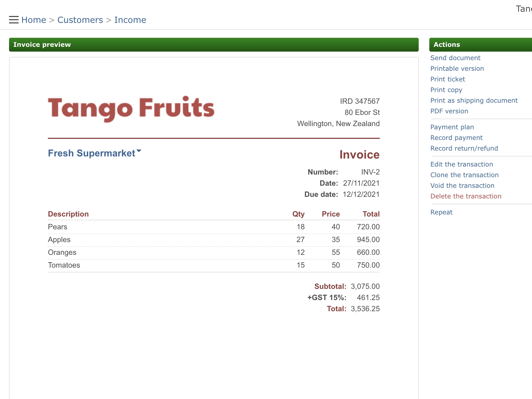Open Printable version of invoice

(x=458, y=68)
